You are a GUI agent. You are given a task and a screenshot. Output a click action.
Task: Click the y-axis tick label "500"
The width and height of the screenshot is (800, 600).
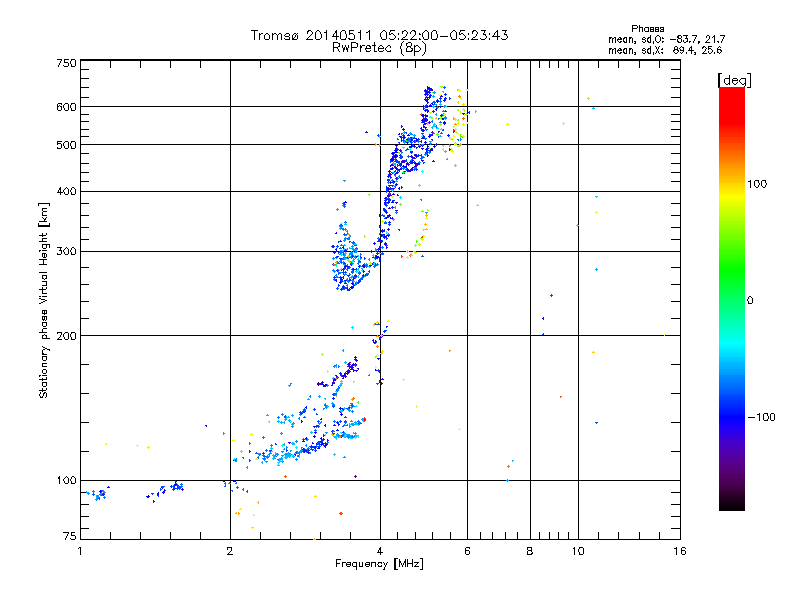tap(66, 145)
